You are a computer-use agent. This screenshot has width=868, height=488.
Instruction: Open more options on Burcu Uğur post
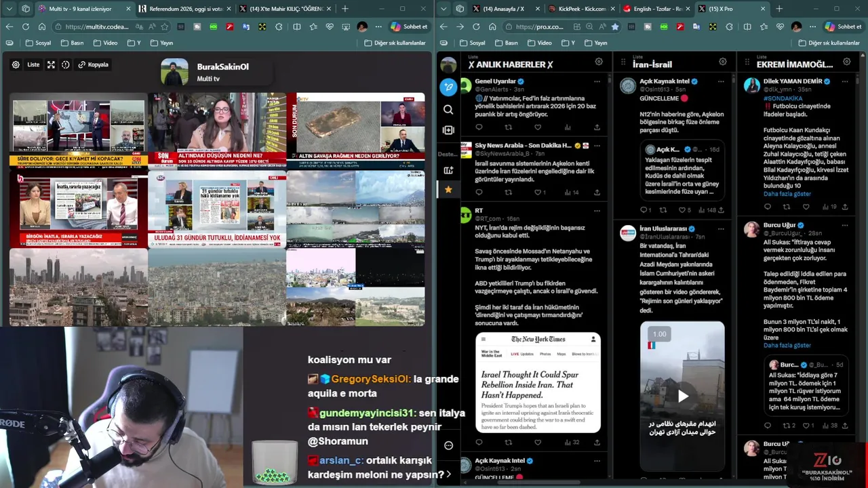(x=844, y=225)
